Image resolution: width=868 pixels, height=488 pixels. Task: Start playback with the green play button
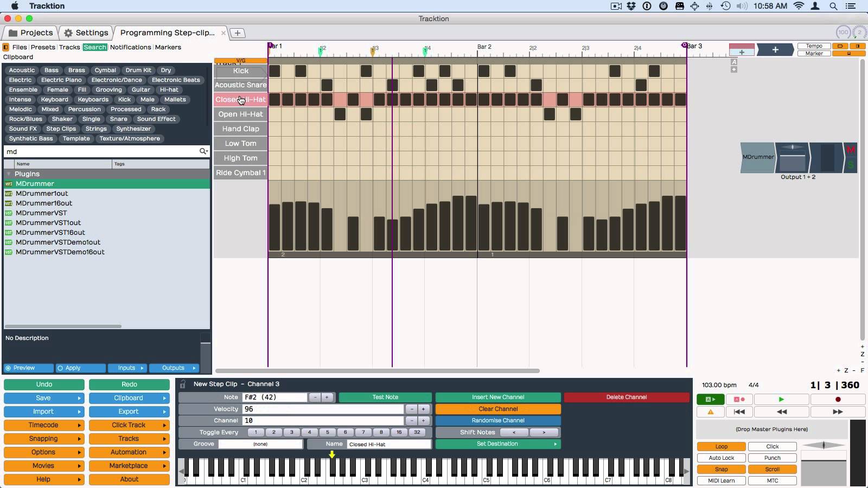coord(781,399)
